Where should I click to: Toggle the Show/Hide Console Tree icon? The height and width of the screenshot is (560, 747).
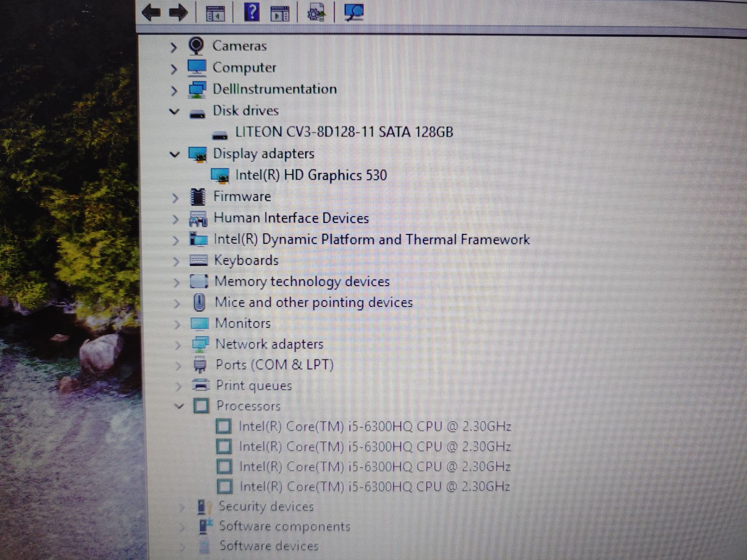pyautogui.click(x=215, y=12)
